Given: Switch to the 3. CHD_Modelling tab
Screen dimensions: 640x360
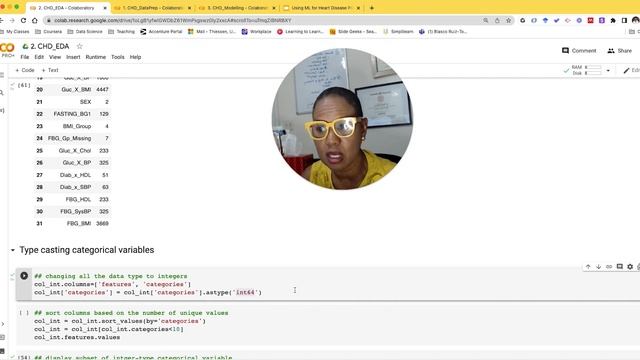Looking at the screenshot, I should [x=237, y=8].
